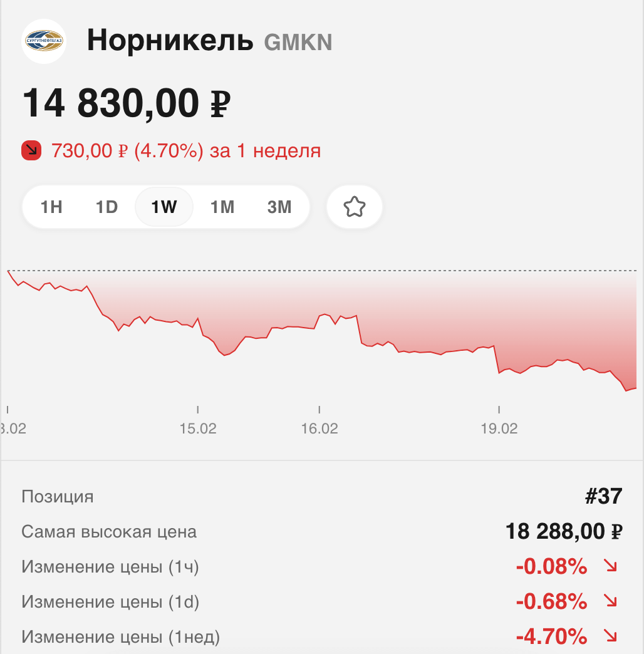Select the 3M chart period
Viewport: 644px width, 654px height.
click(279, 206)
